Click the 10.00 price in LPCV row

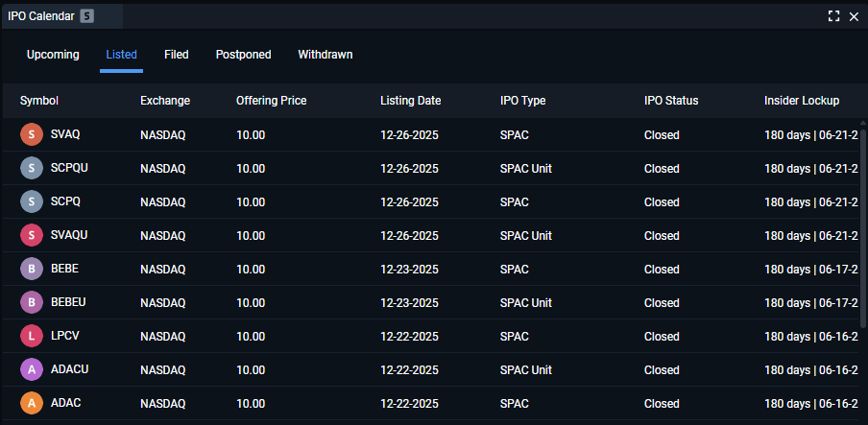point(251,337)
